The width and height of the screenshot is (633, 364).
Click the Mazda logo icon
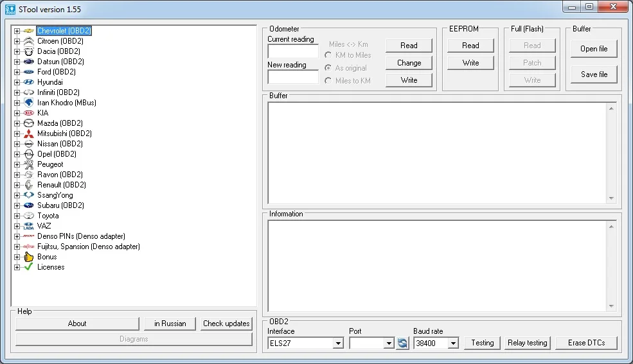point(29,123)
